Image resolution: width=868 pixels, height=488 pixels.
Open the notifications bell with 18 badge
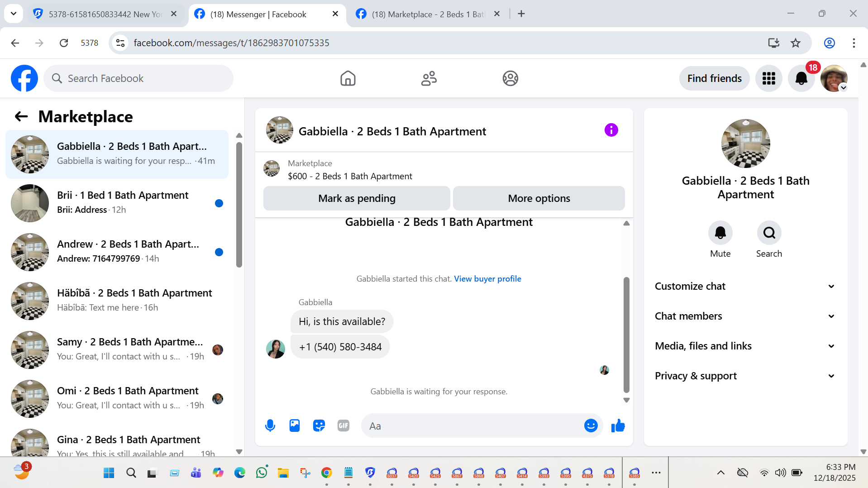(801, 78)
